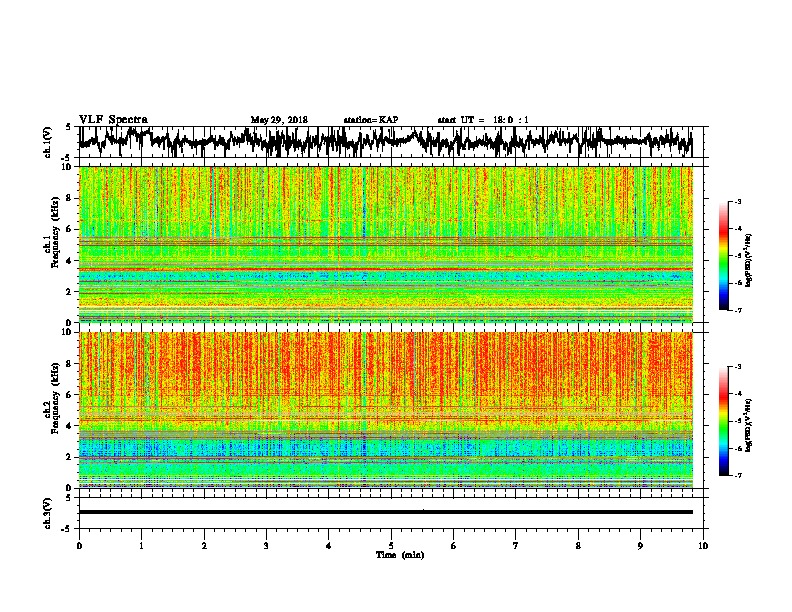Click the 4 kHz tick on ch.1 spectrogram

(70, 261)
